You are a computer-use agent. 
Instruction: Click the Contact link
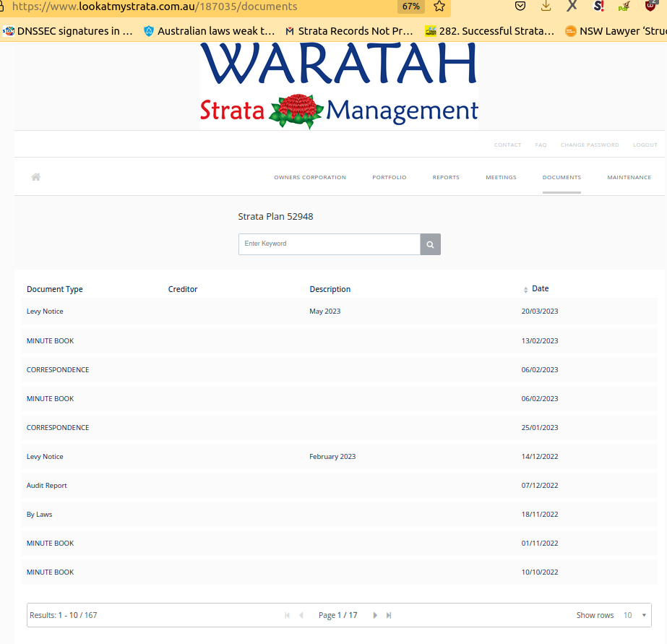[x=507, y=145]
